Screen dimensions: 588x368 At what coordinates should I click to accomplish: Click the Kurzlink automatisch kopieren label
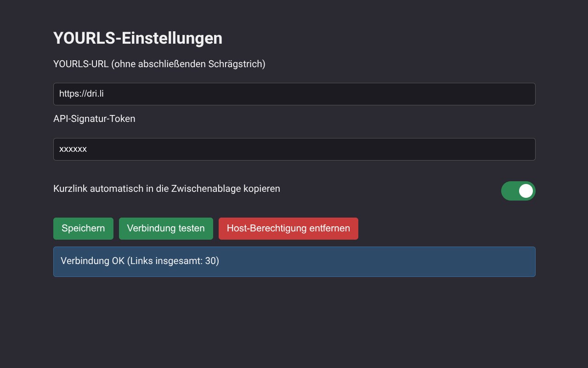click(166, 189)
